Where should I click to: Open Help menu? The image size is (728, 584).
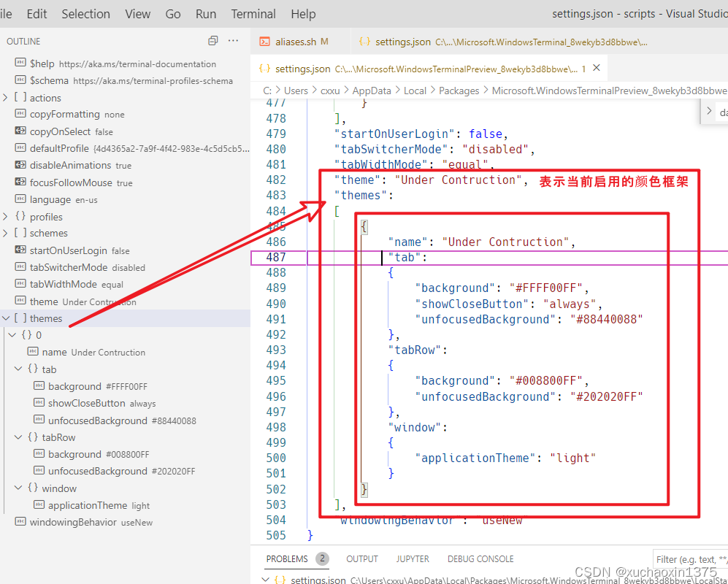point(303,14)
